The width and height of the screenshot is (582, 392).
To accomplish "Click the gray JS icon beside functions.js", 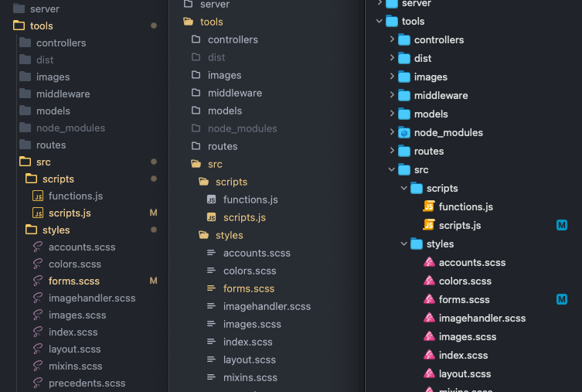I will 211,199.
